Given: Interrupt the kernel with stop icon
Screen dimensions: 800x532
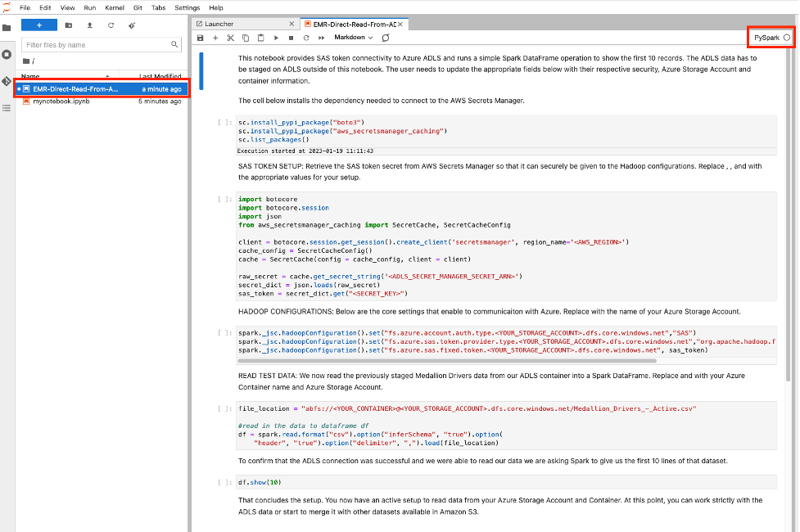Looking at the screenshot, I should coord(291,38).
